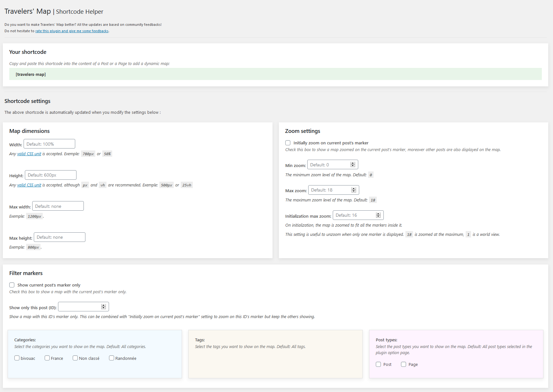The height and width of the screenshot is (392, 553).
Task: Check Show current post's marker only
Action: [x=12, y=285]
